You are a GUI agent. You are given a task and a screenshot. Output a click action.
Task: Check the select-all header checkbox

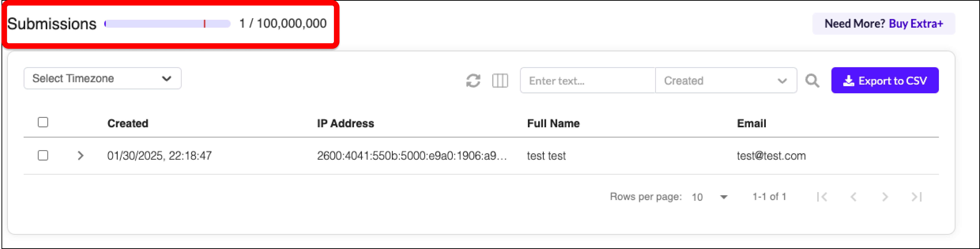pyautogui.click(x=43, y=122)
